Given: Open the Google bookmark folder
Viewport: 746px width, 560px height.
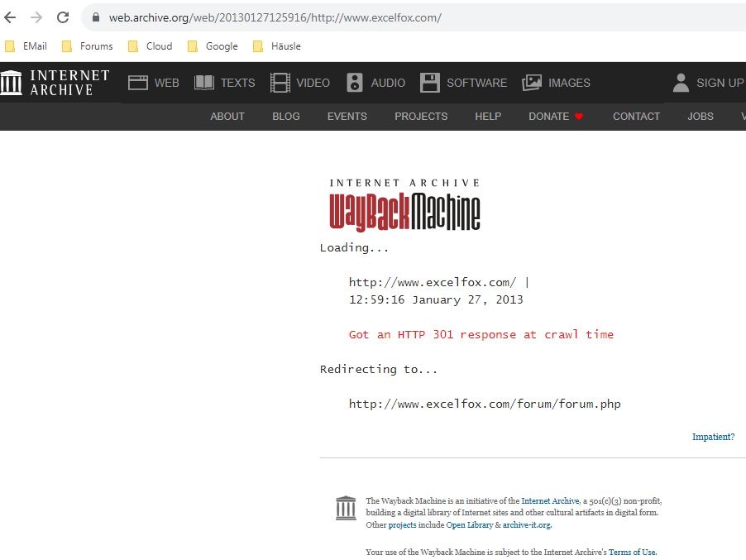Looking at the screenshot, I should click(213, 46).
